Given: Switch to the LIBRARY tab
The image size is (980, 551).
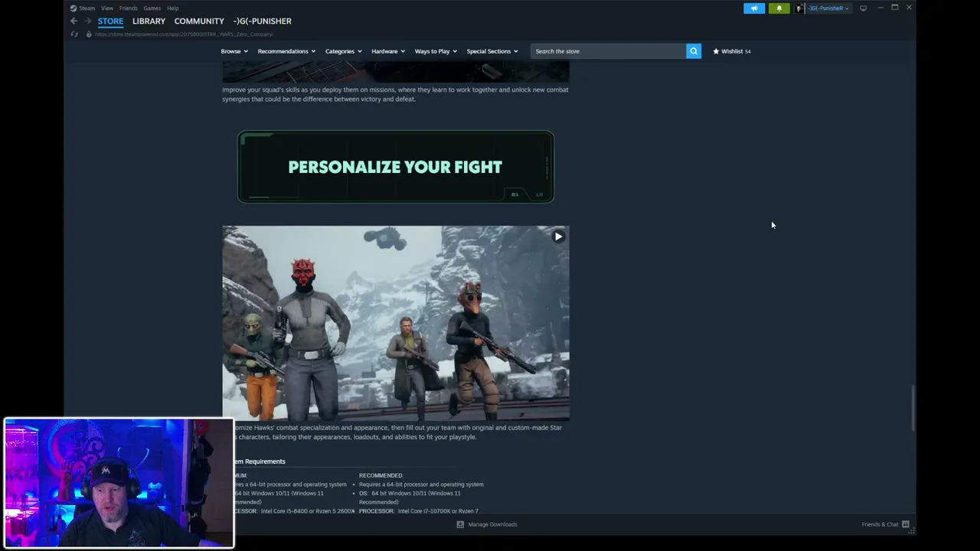Looking at the screenshot, I should point(149,21).
